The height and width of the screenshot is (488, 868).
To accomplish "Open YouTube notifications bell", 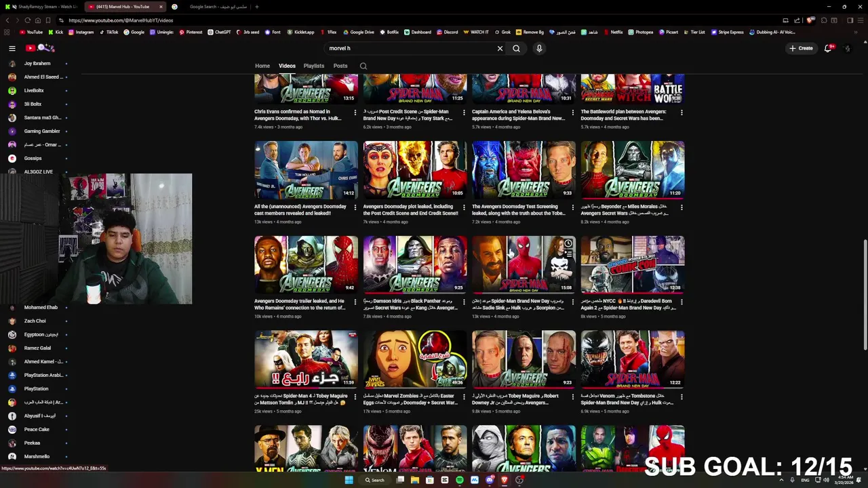I will tap(828, 48).
